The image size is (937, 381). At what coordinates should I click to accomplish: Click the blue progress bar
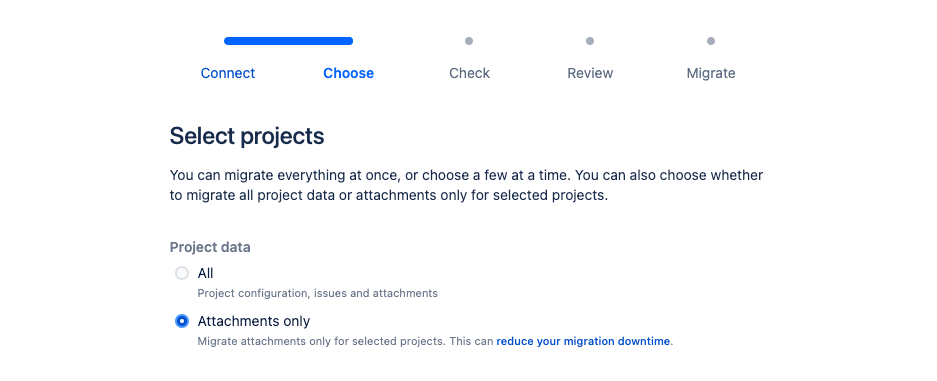pos(289,41)
